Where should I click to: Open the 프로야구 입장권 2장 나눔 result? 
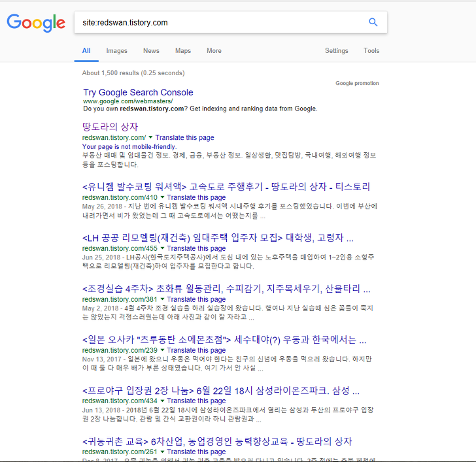point(221,390)
